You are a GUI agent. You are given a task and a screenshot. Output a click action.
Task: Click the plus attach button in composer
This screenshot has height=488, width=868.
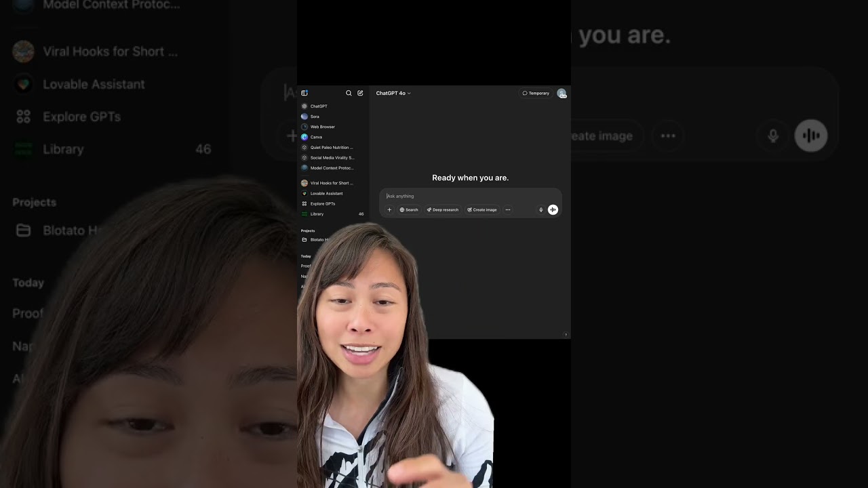[x=389, y=209]
